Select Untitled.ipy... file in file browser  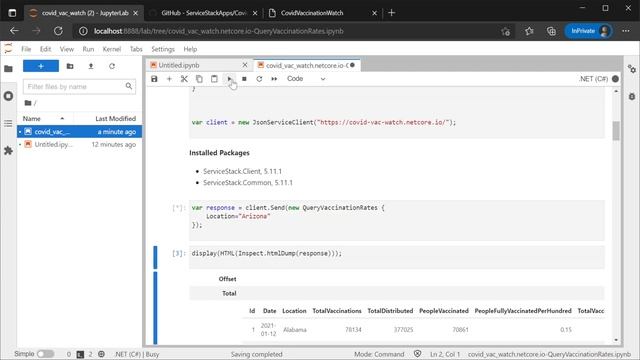(80, 144)
